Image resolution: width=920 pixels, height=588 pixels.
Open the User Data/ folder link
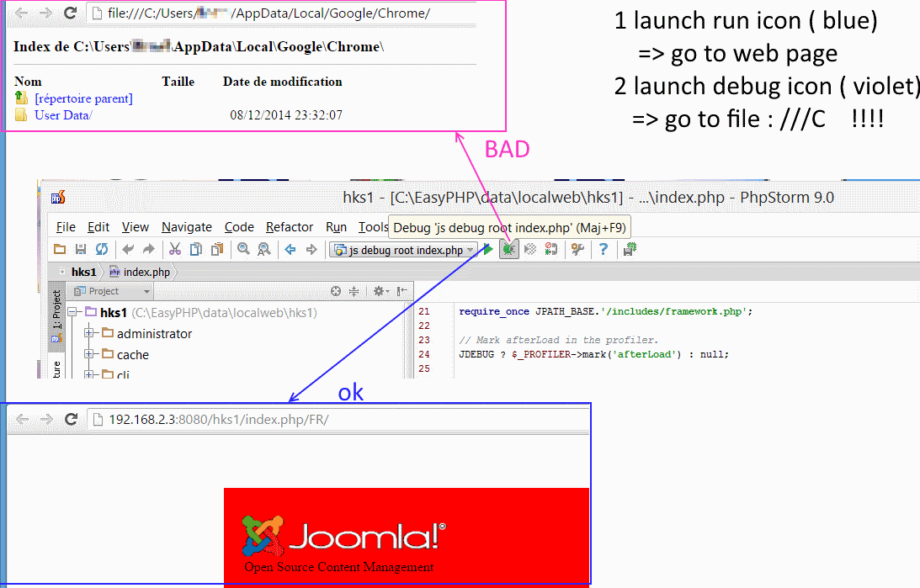(x=63, y=115)
